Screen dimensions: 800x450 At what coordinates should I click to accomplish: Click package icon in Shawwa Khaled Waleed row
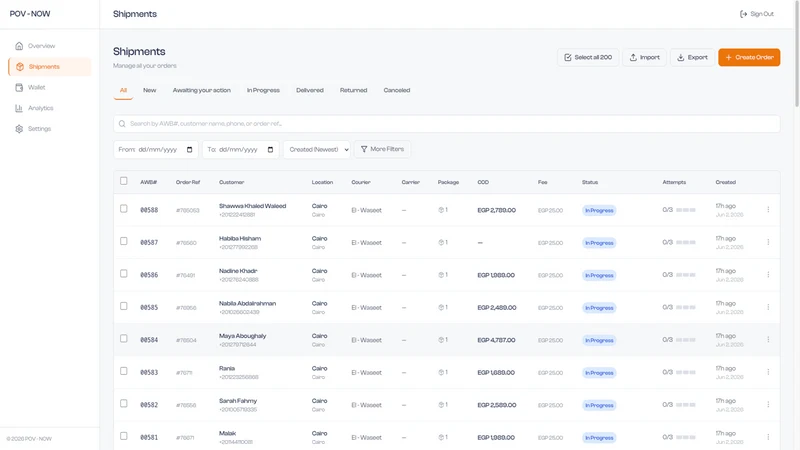coord(441,210)
